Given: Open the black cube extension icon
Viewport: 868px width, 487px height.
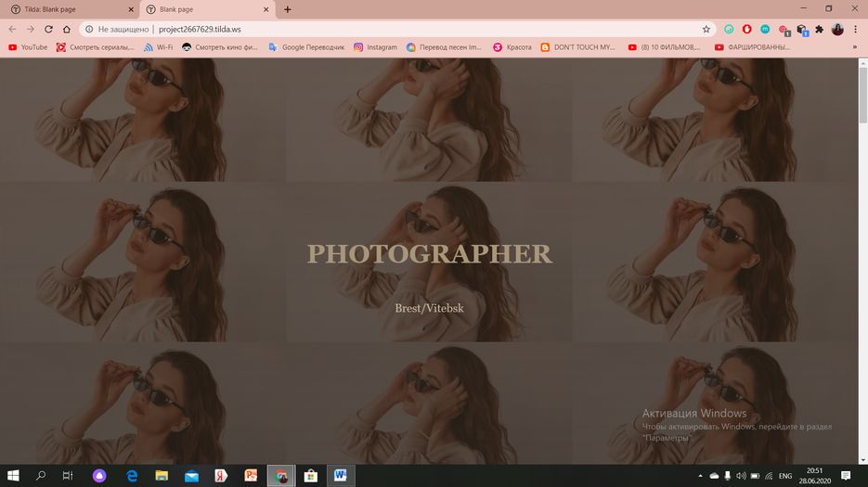Looking at the screenshot, I should pyautogui.click(x=802, y=30).
